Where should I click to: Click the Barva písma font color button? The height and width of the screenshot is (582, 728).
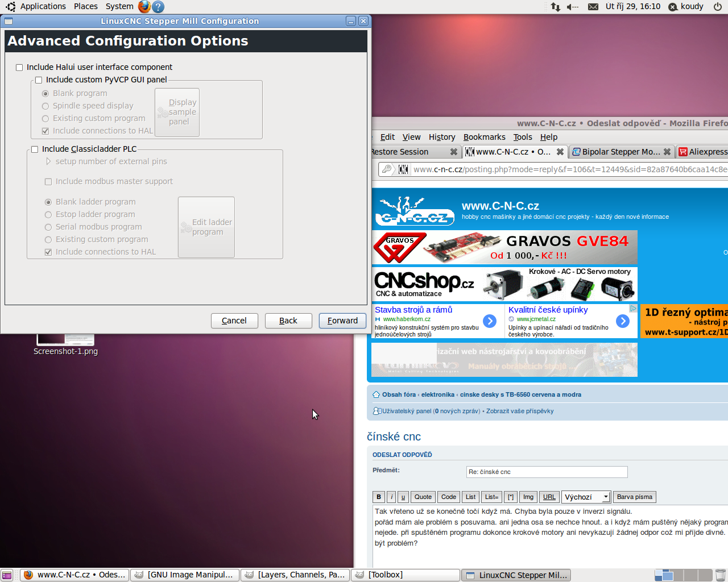(x=634, y=497)
